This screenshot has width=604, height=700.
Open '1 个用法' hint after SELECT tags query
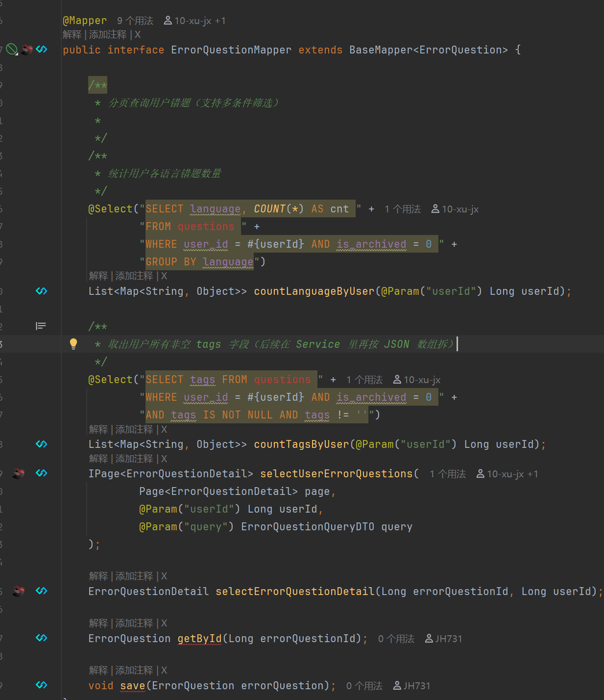tap(365, 380)
